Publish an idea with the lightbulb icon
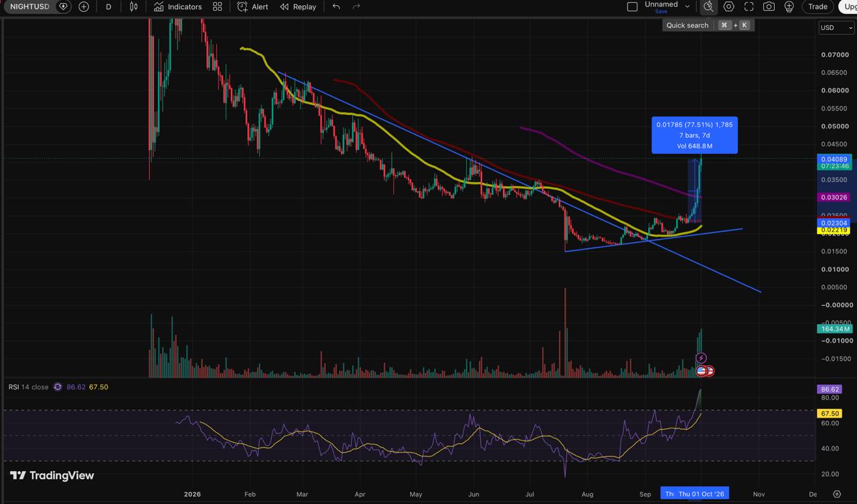This screenshot has height=504, width=857. click(x=789, y=7)
